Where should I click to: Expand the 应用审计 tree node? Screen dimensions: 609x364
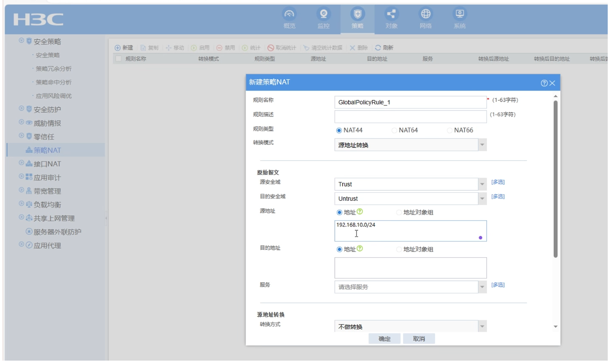point(21,177)
